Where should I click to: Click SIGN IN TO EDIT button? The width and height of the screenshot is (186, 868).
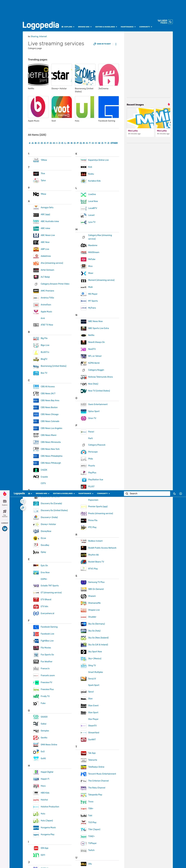click(x=102, y=44)
